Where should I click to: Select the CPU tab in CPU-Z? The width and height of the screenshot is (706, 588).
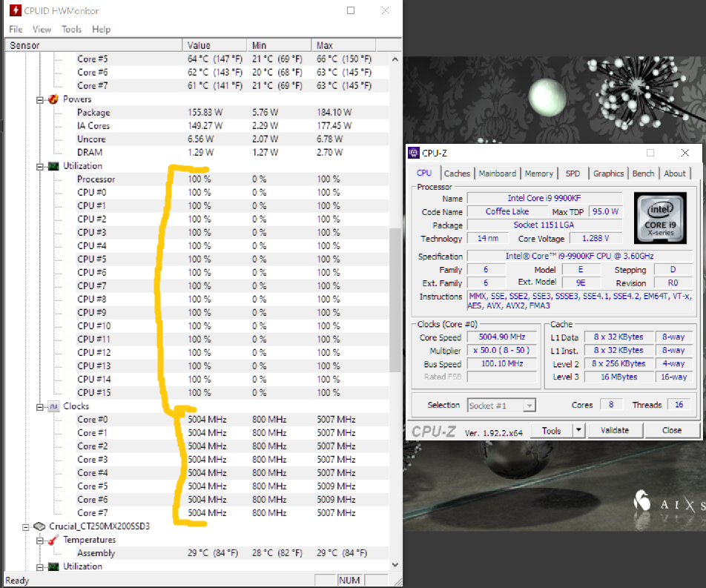point(424,173)
